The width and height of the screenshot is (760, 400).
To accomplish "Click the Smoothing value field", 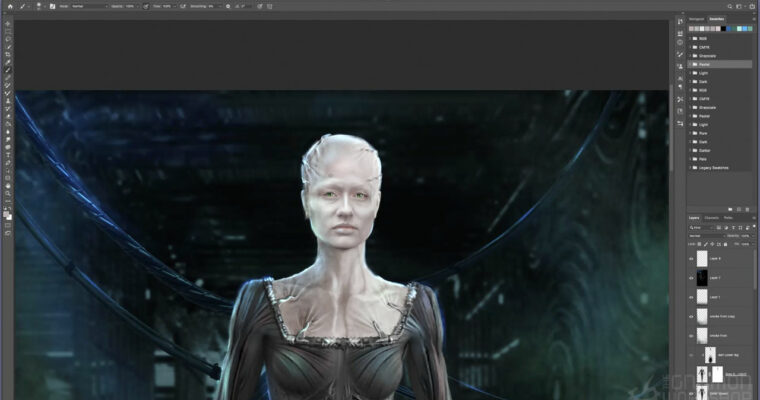I will click(x=211, y=6).
